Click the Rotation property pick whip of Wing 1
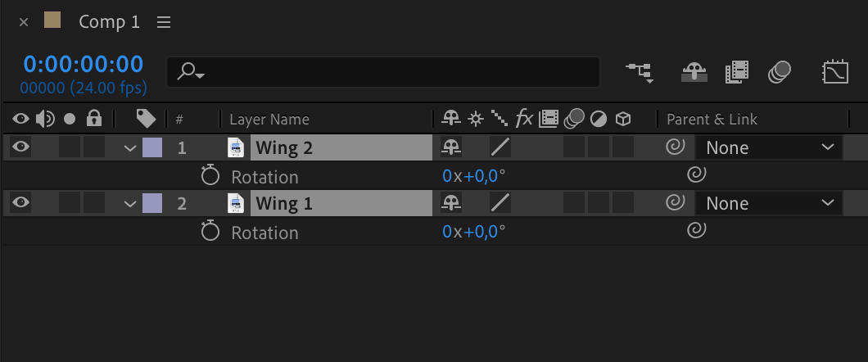 point(696,229)
